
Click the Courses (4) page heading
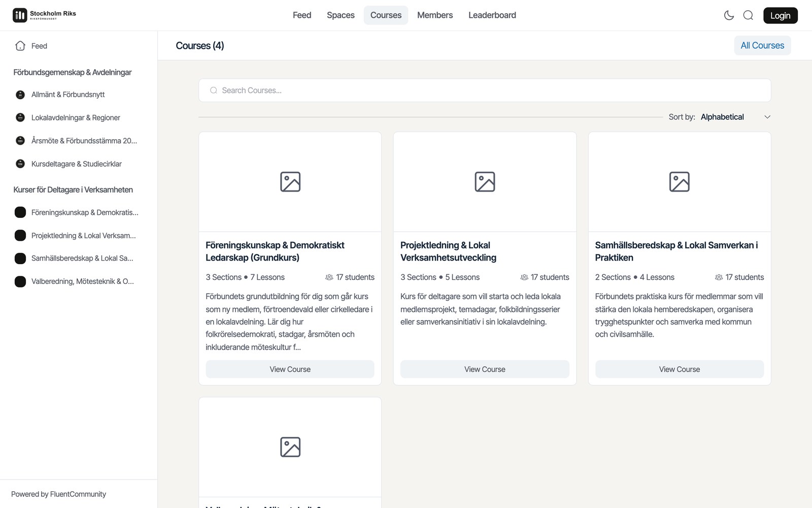click(200, 46)
